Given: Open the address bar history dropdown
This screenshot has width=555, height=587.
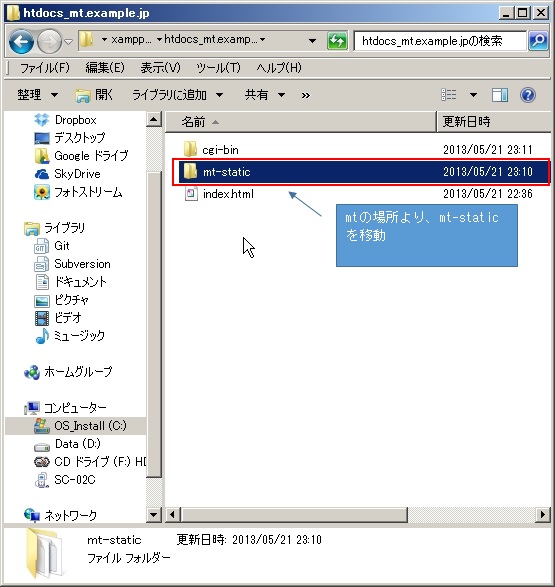Looking at the screenshot, I should (312, 40).
